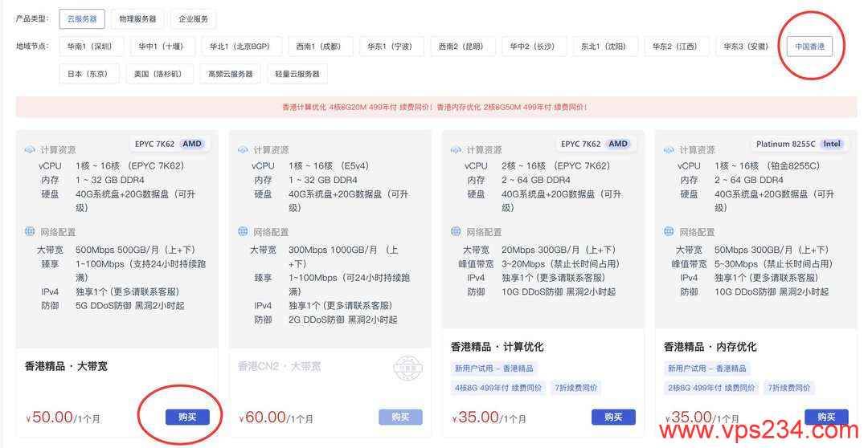Click 计算资源 cloud icon in 香港精品·大带宽 card
Image resolution: width=868 pixels, height=448 pixels.
30,150
